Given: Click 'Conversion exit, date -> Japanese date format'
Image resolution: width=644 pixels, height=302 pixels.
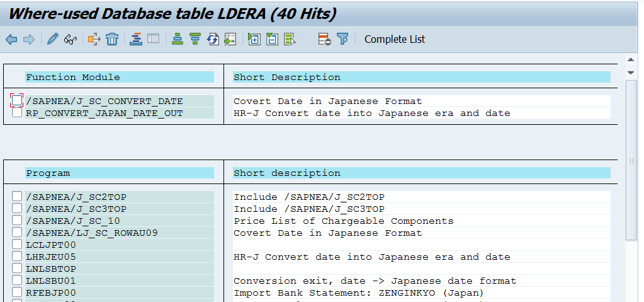Looking at the screenshot, I should [x=375, y=281].
